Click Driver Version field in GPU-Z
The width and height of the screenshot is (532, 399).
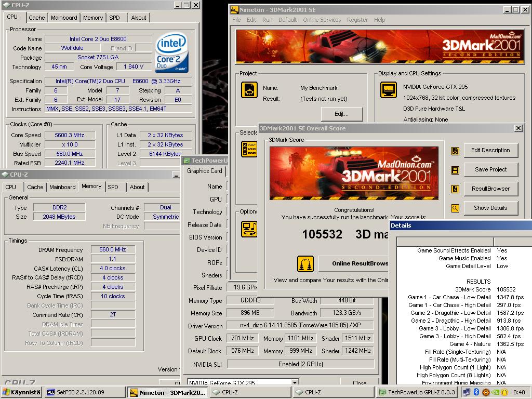pyautogui.click(x=300, y=325)
